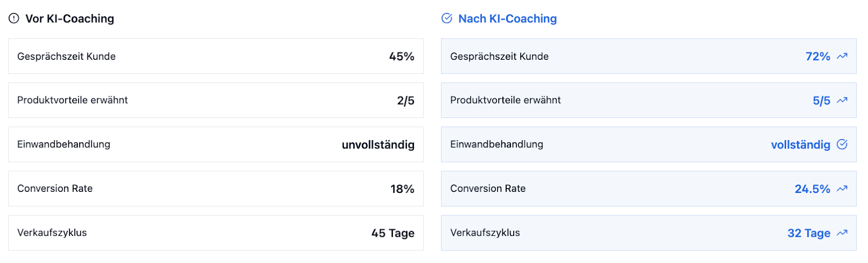The height and width of the screenshot is (263, 868).
Task: Select Einwandbehandlung label in the Nach column
Action: coord(496,144)
